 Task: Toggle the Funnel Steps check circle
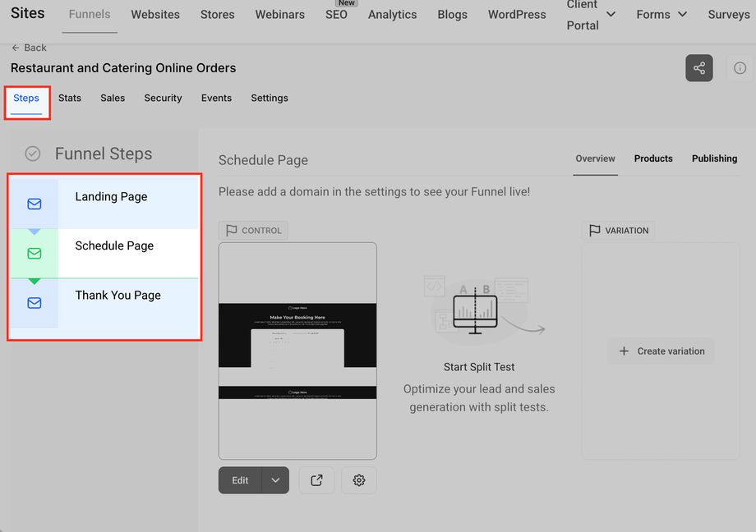tap(33, 154)
